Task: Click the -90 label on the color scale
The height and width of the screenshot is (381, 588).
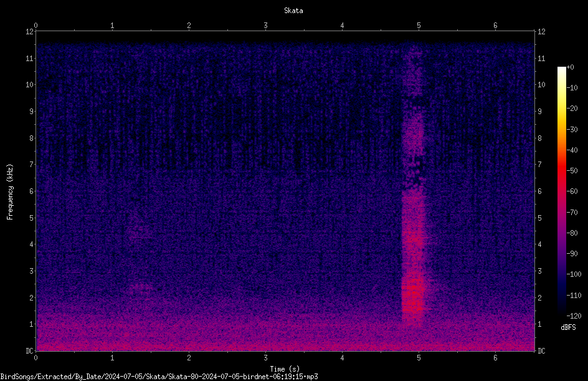Action: click(x=572, y=254)
